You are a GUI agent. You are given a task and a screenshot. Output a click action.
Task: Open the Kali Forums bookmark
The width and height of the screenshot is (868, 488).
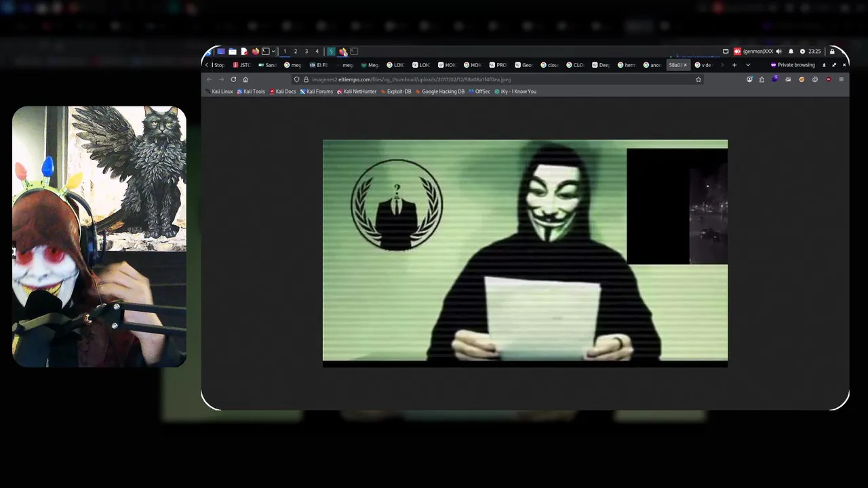coord(317,91)
